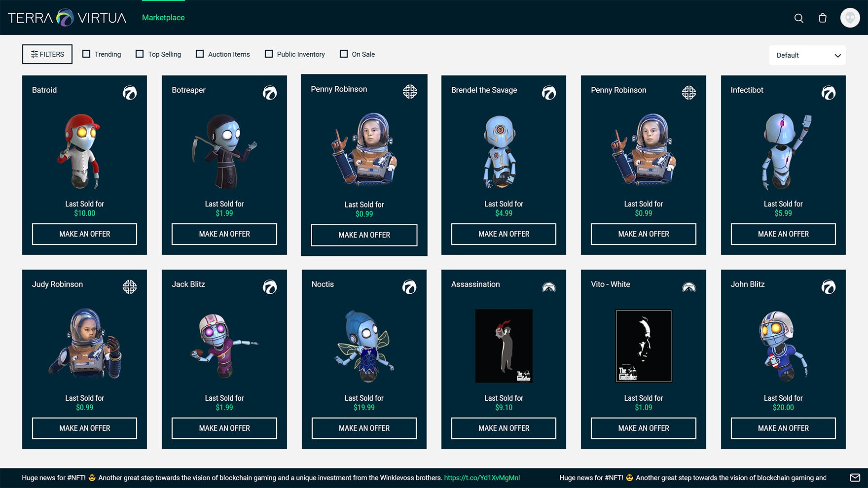Click the "$4.99" last sold price

[504, 213]
